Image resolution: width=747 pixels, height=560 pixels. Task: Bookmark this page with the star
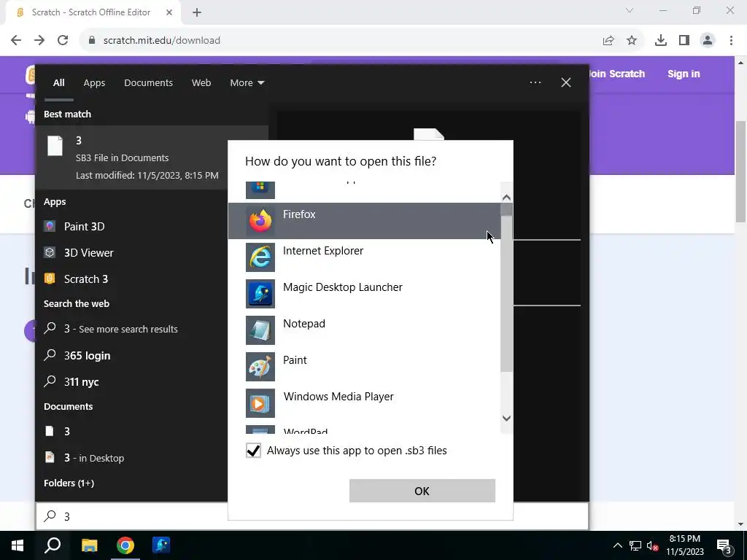pos(632,41)
